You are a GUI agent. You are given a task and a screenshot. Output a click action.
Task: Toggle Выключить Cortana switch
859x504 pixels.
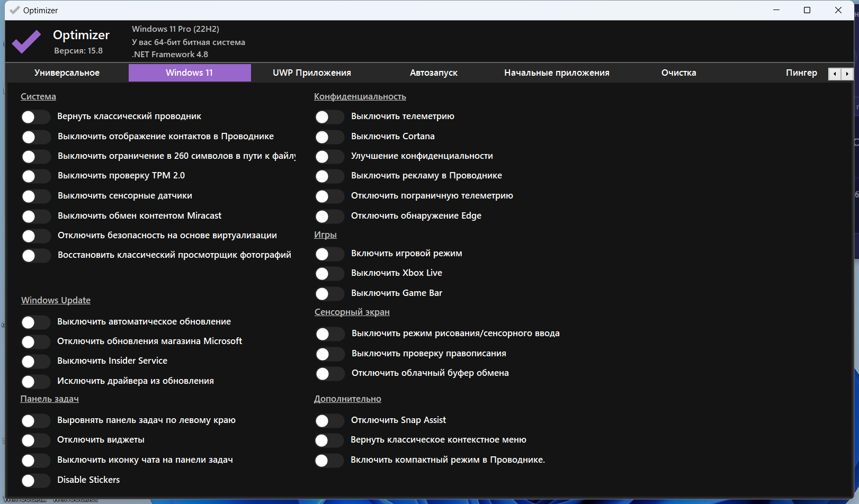(x=329, y=137)
